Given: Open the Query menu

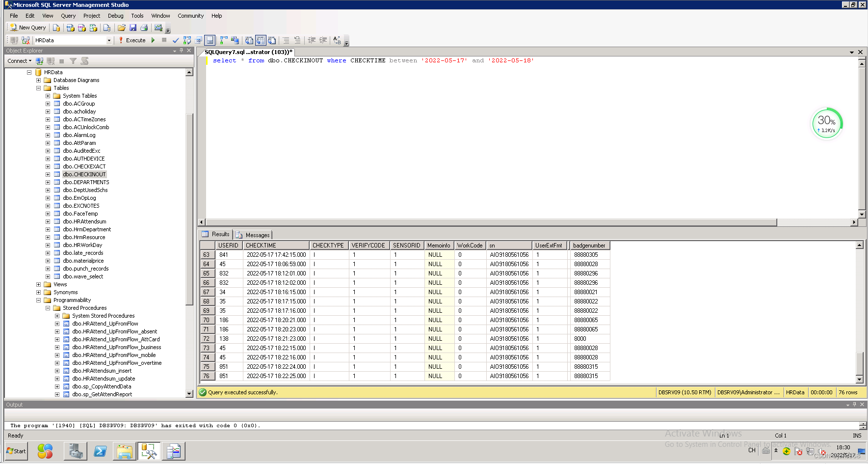Looking at the screenshot, I should 68,16.
